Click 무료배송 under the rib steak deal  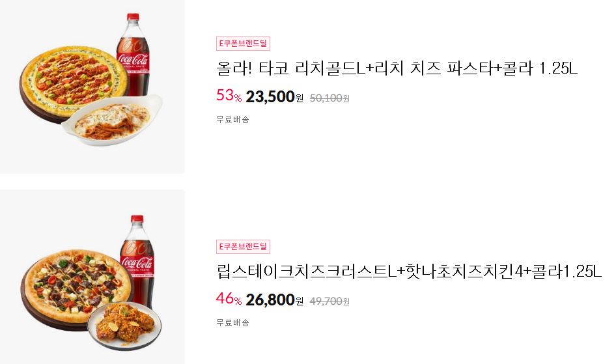(x=232, y=323)
